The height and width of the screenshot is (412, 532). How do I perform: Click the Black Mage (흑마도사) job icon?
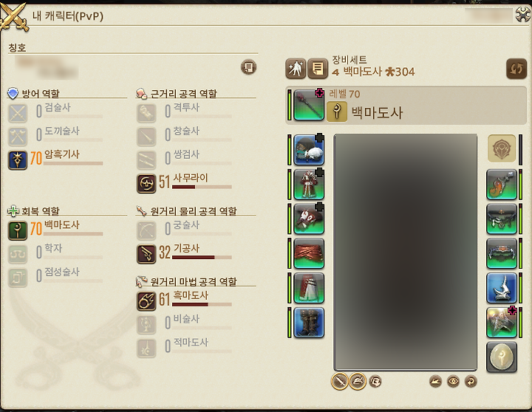click(x=146, y=301)
